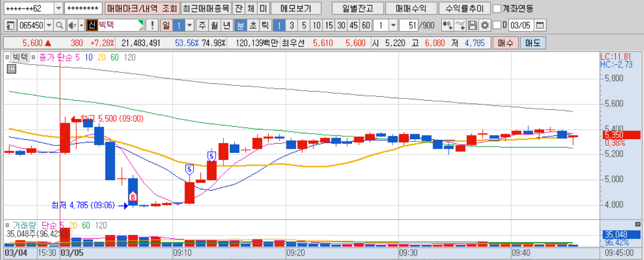Select the 45 minute interval tab

coord(354,26)
